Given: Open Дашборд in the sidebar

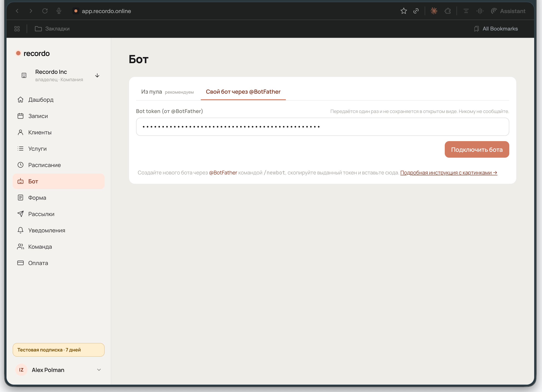Looking at the screenshot, I should pyautogui.click(x=59, y=100).
